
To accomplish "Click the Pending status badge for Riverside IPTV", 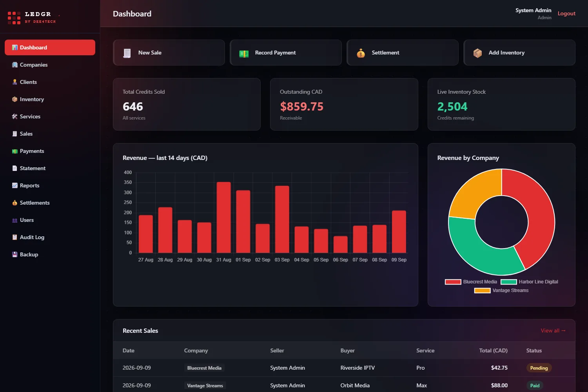I will [x=539, y=368].
